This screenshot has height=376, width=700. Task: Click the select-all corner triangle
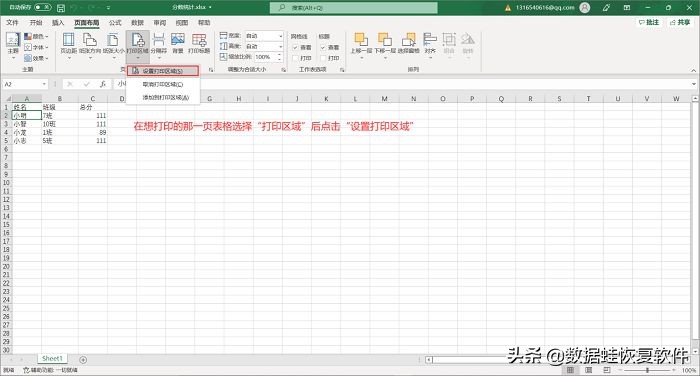click(x=8, y=99)
